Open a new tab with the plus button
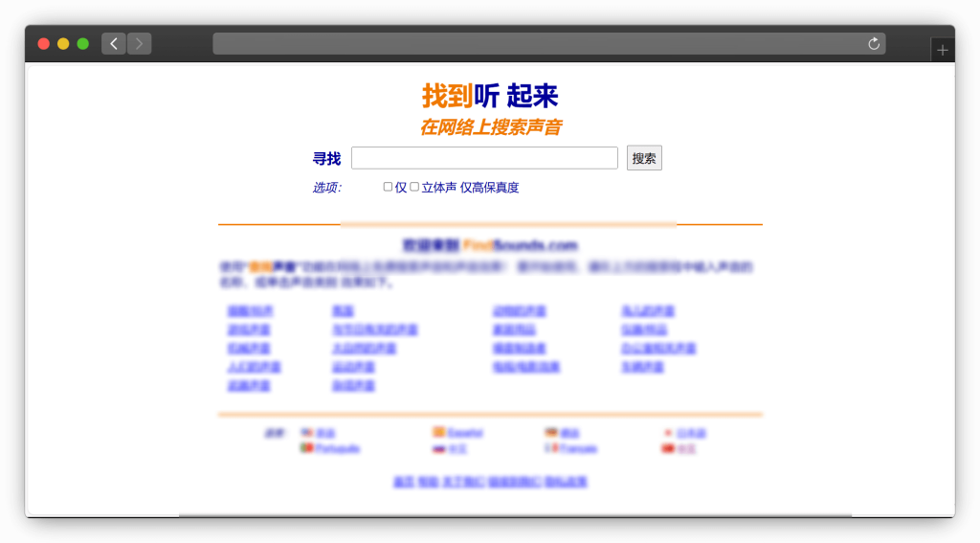Viewport: 980px width, 543px height. tap(943, 50)
